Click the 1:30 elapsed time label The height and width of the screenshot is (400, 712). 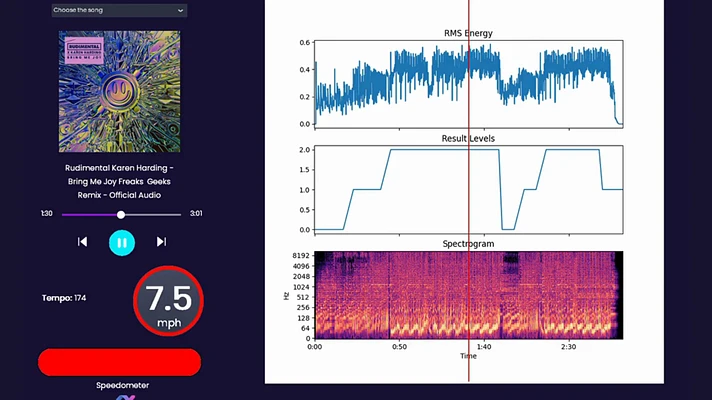point(47,213)
